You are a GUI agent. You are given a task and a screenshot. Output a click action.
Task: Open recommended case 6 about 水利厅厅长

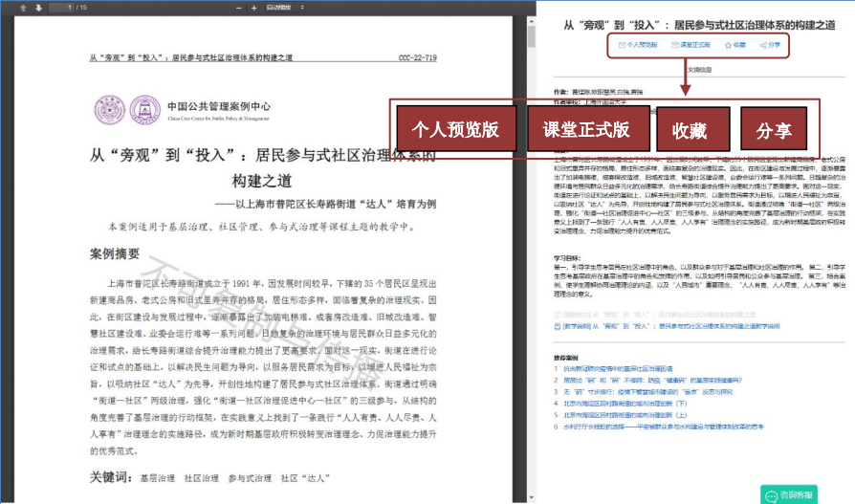click(663, 427)
